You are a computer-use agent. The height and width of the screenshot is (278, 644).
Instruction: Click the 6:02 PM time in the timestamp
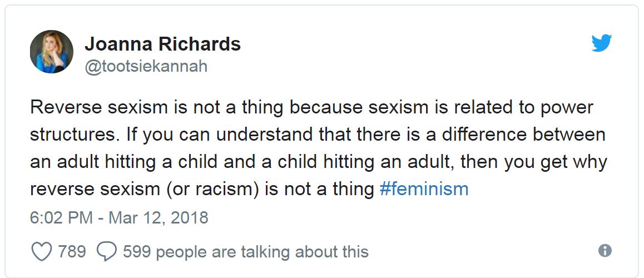(x=61, y=217)
